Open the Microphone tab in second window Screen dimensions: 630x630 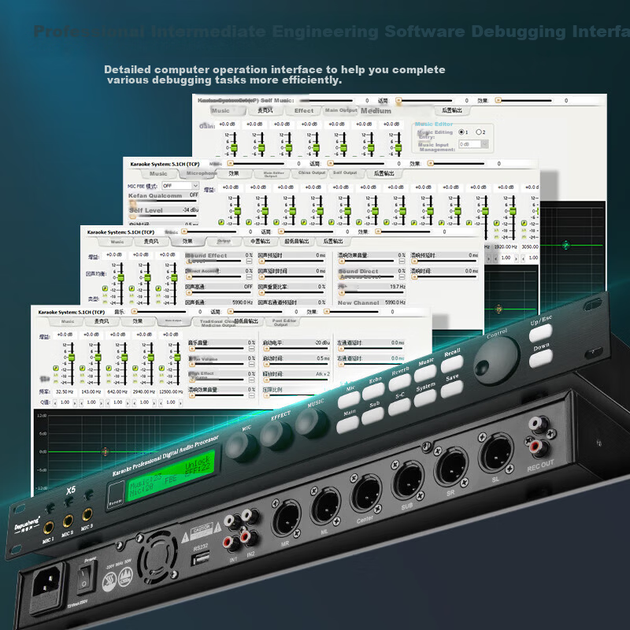click(198, 174)
